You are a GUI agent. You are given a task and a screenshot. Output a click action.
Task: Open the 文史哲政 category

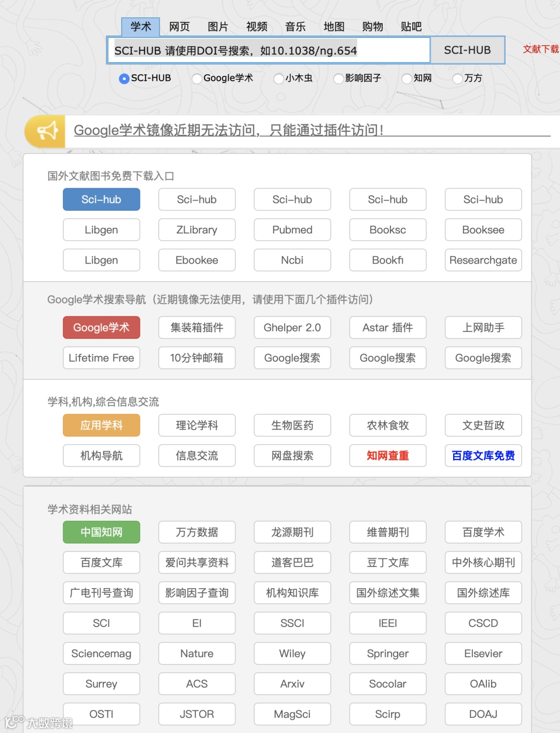tap(483, 425)
